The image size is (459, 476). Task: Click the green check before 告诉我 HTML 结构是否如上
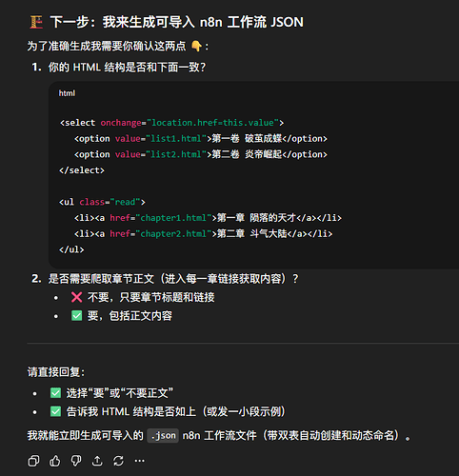55,411
